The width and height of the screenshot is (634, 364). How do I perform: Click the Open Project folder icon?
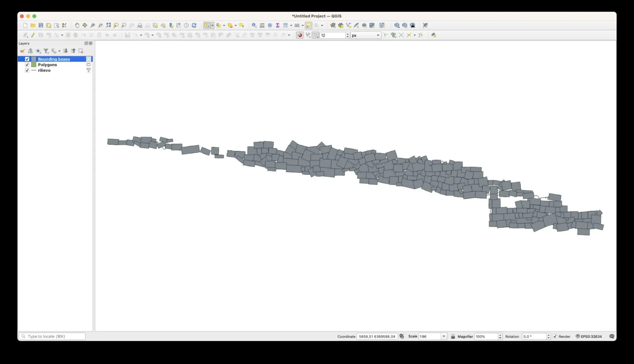coord(33,25)
